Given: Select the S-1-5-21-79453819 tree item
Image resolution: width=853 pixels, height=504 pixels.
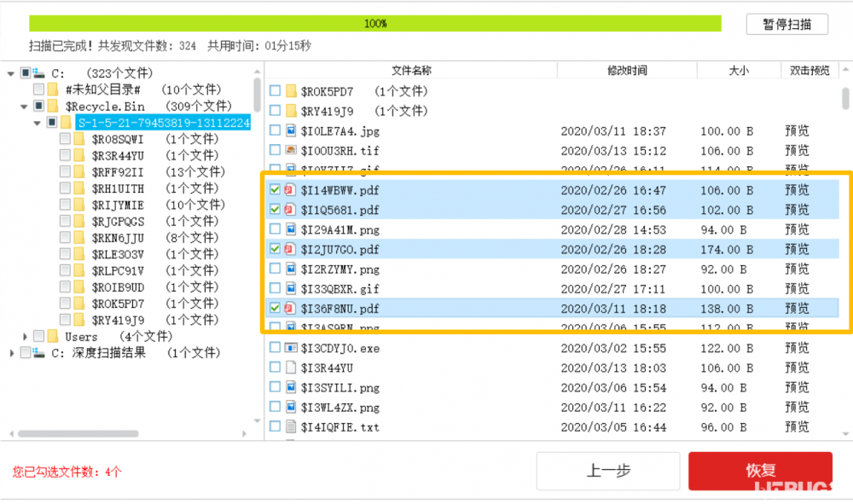Looking at the screenshot, I should [163, 123].
